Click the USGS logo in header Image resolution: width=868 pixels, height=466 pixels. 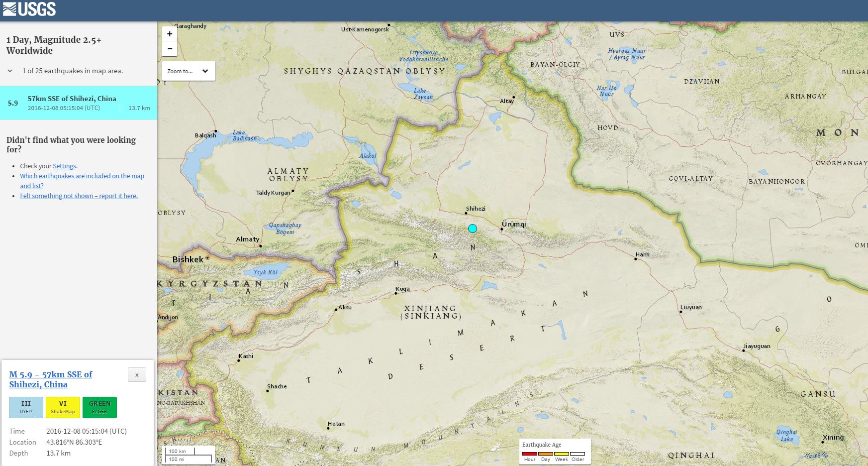pyautogui.click(x=29, y=9)
